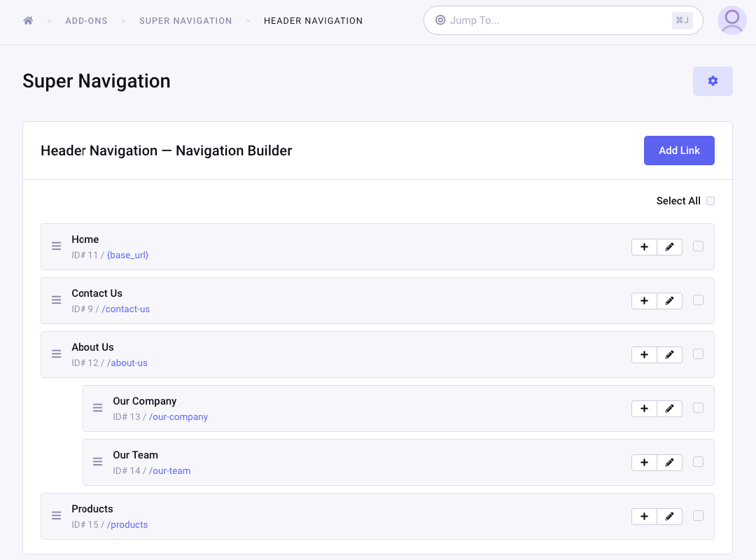
Task: Grab the drag handle for Home
Action: click(57, 246)
